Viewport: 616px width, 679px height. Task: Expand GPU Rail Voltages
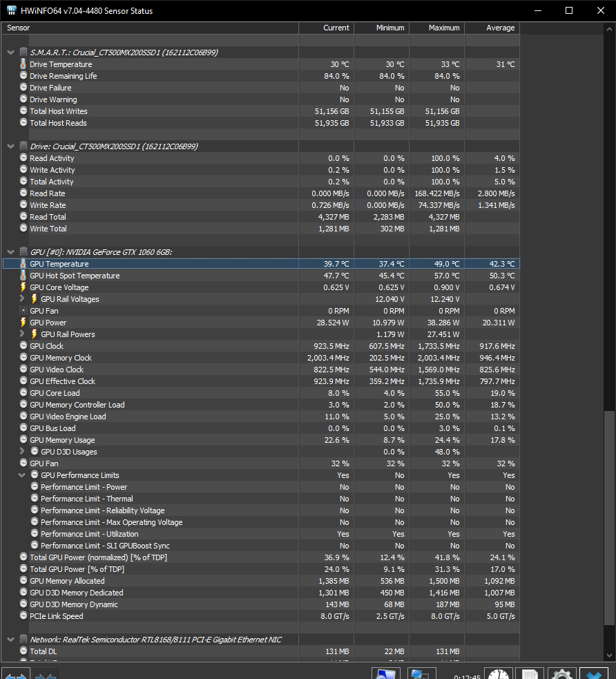(x=22, y=298)
